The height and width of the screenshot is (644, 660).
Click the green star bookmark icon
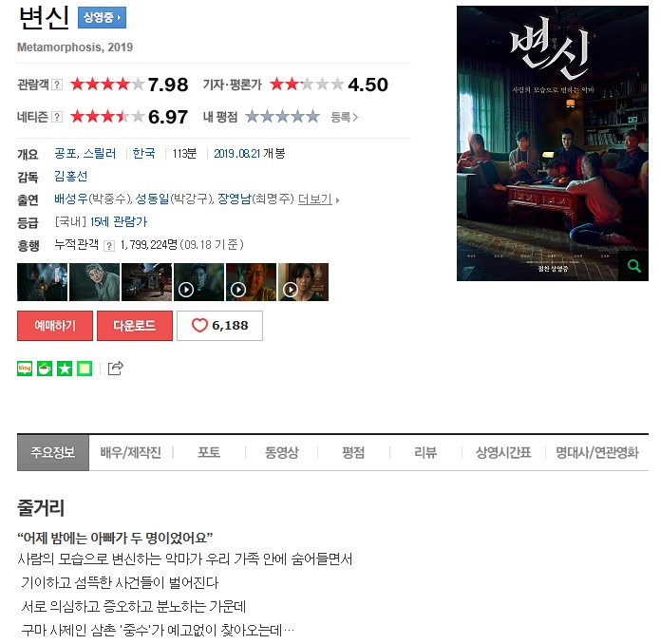65,369
